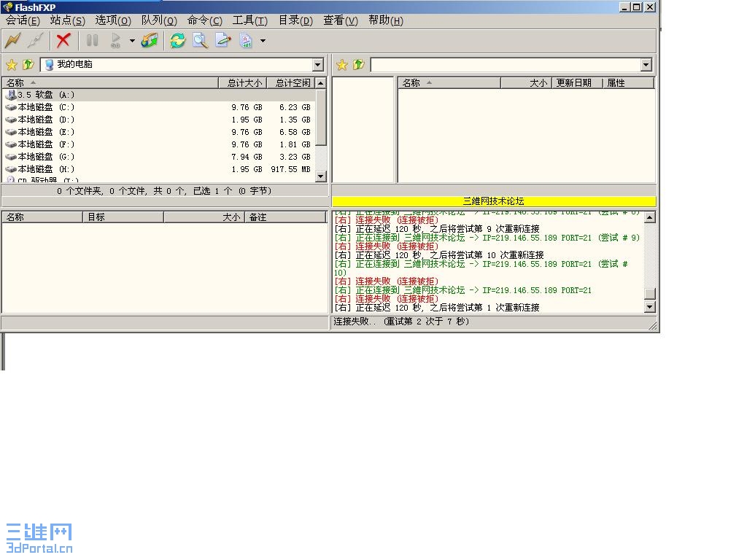The height and width of the screenshot is (560, 747).
Task: Select 本地磁盘 (D:) drive row
Action: 158,120
